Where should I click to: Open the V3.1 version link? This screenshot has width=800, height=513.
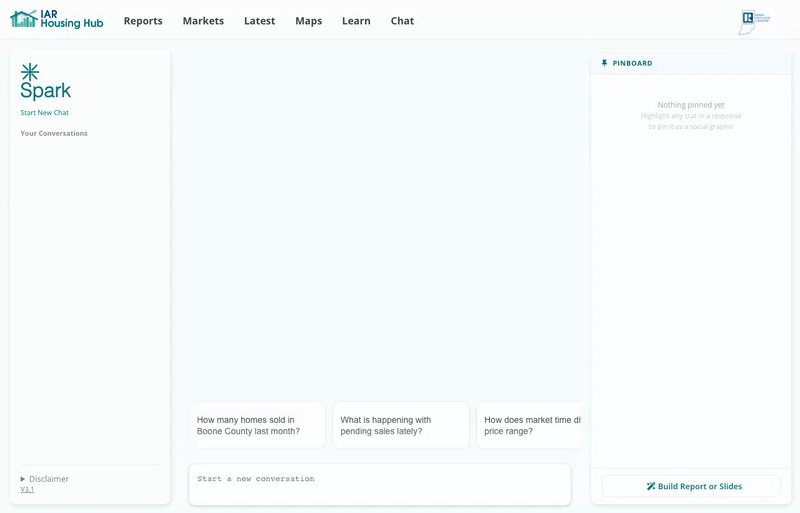[x=27, y=490]
